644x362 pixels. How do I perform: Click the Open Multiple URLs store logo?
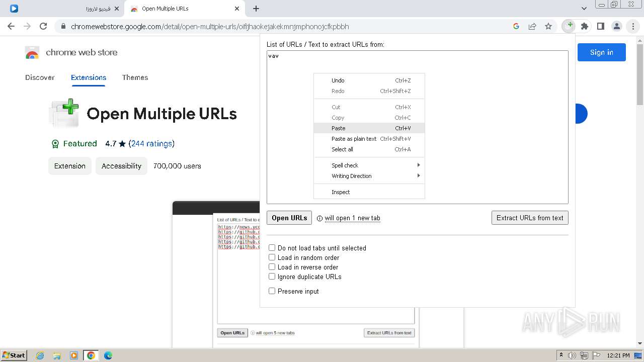pyautogui.click(x=64, y=113)
